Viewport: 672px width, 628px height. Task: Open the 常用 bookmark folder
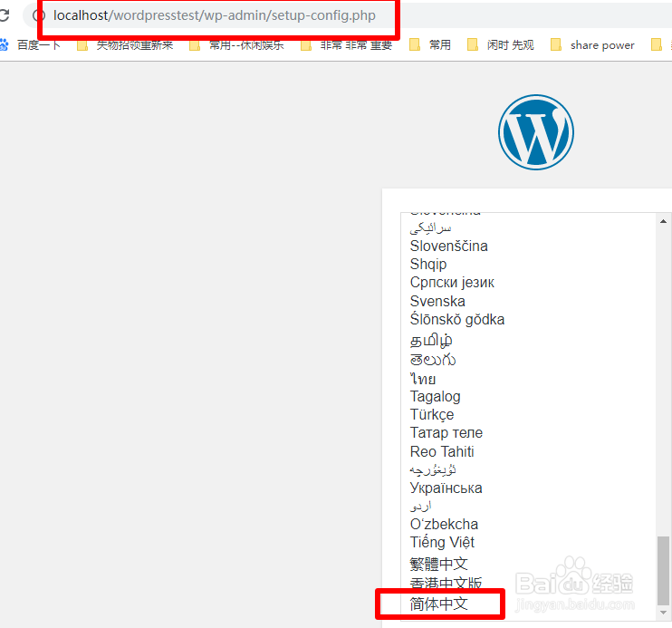[430, 44]
